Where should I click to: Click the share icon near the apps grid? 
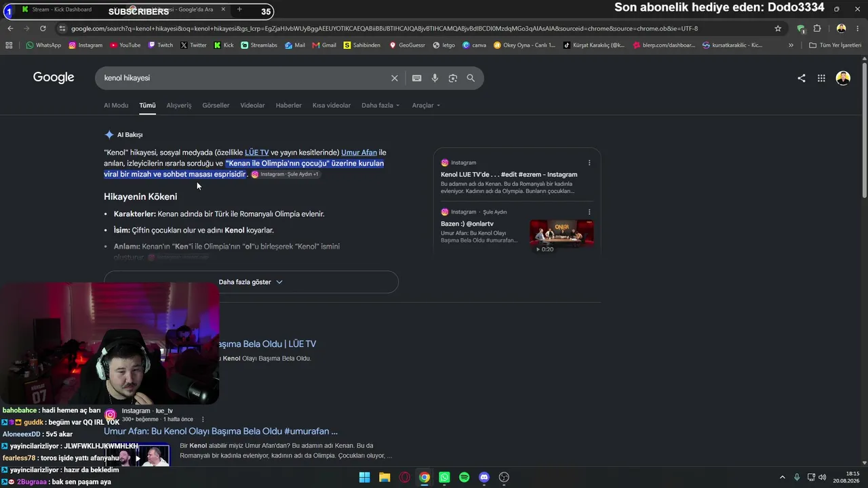tap(802, 78)
